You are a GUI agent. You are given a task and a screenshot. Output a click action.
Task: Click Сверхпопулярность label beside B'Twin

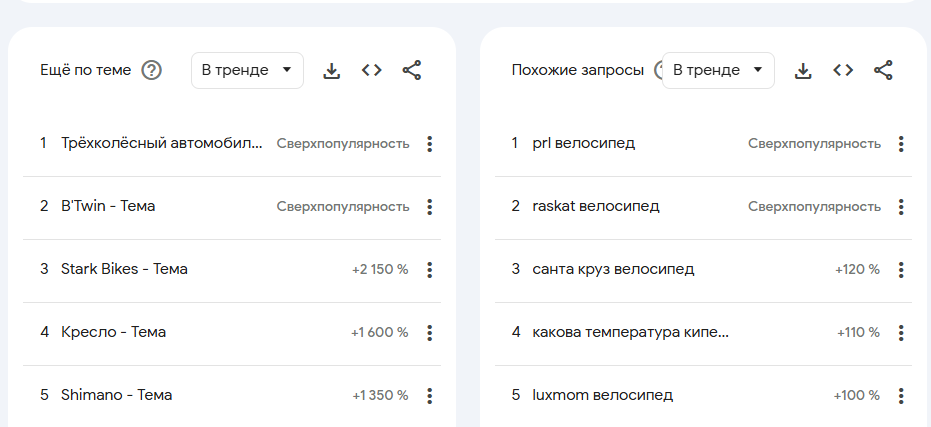[x=343, y=207]
